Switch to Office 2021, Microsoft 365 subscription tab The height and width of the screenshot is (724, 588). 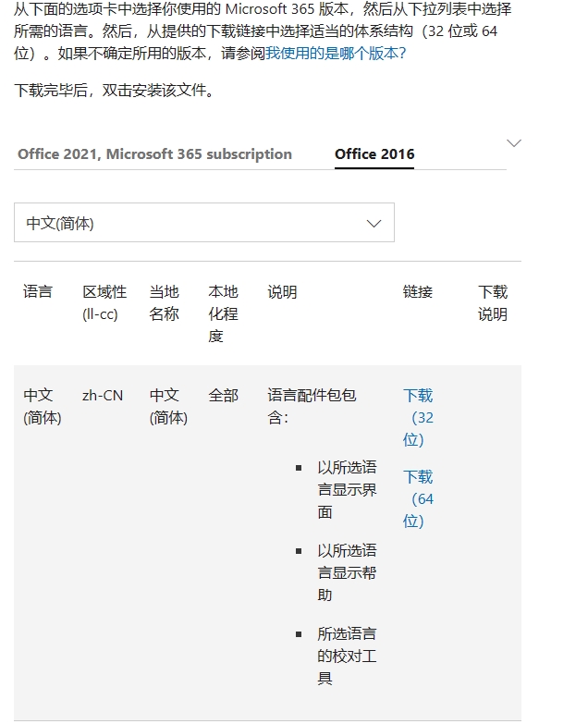[154, 153]
